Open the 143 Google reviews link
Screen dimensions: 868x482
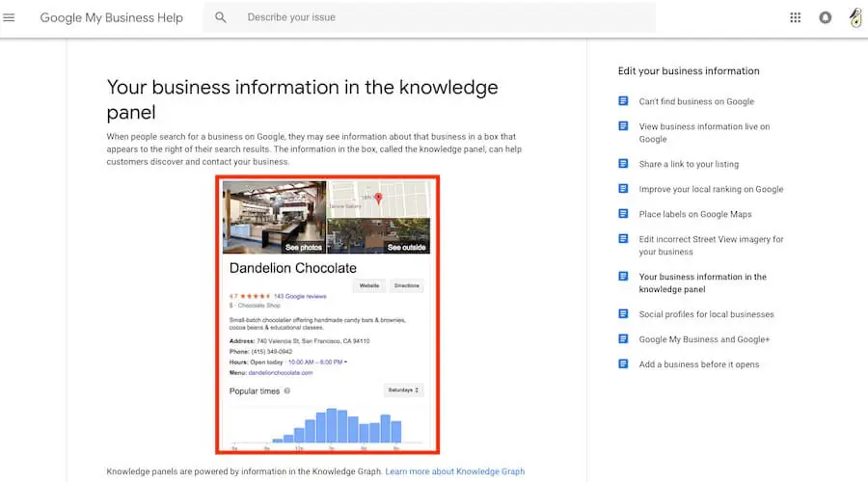coord(300,296)
